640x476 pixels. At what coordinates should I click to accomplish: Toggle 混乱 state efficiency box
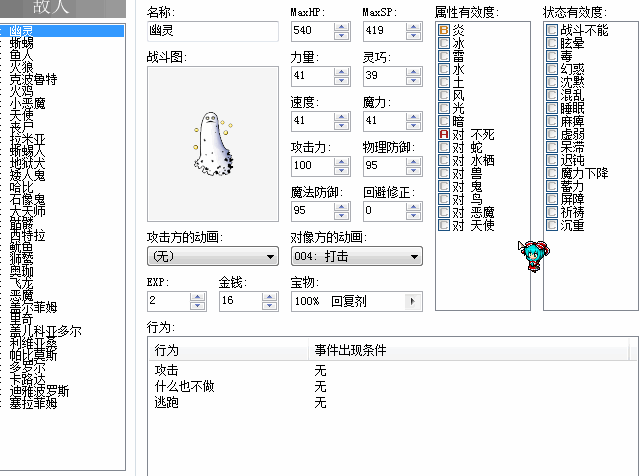pyautogui.click(x=552, y=95)
